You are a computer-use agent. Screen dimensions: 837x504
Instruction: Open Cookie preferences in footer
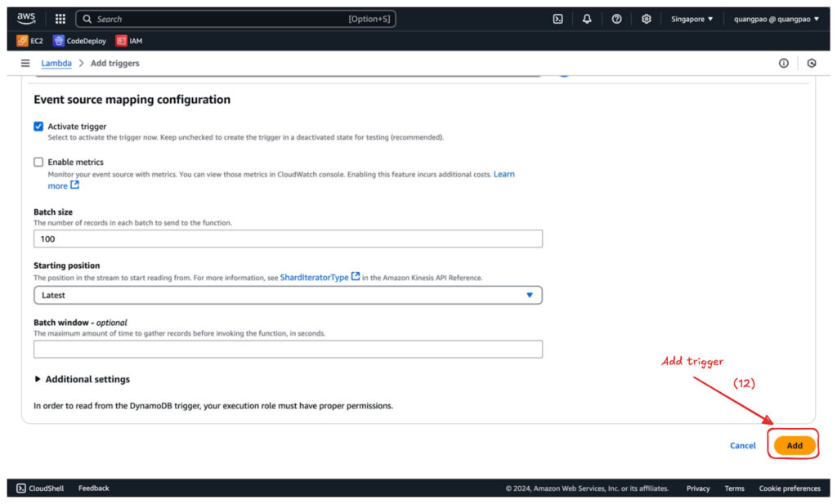pos(790,488)
